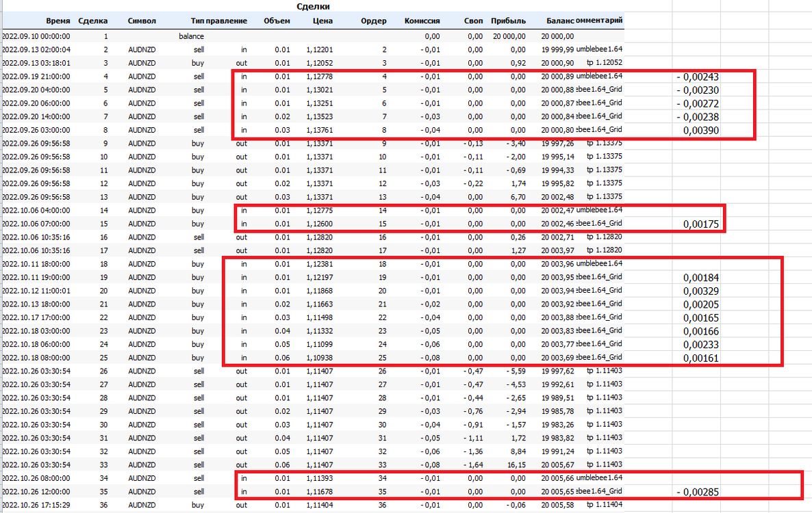This screenshot has width=812, height=513.
Task: Select the value 0,00166
Action: coord(701,332)
